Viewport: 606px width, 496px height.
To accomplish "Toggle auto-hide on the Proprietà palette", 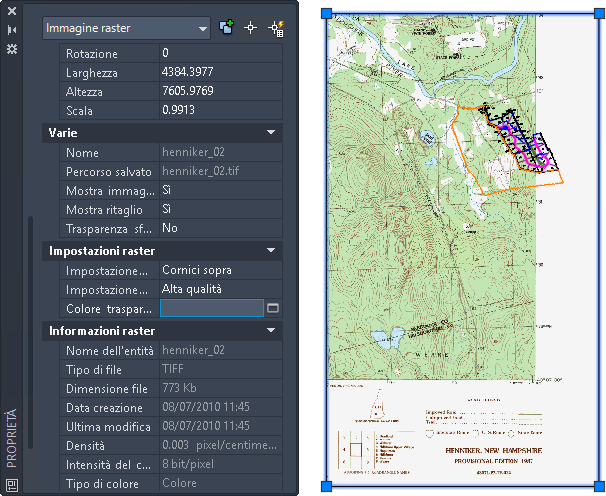I will pos(12,30).
